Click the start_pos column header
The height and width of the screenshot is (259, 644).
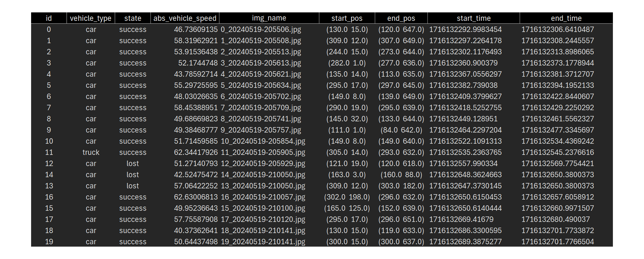(347, 18)
